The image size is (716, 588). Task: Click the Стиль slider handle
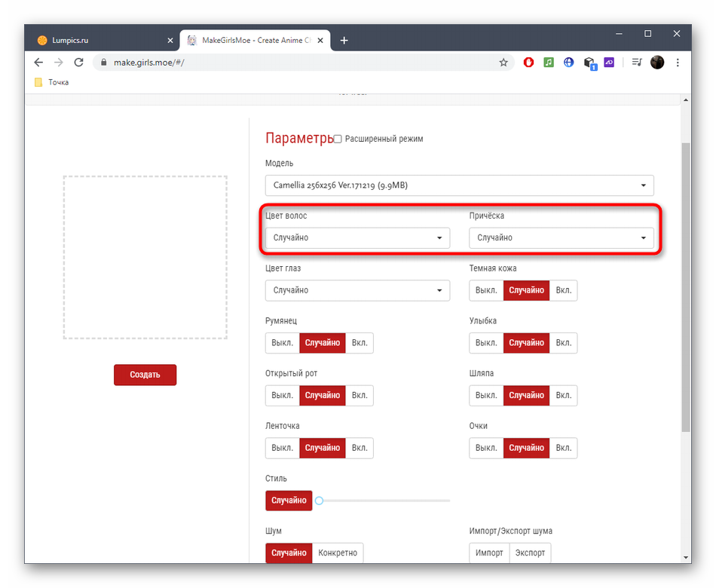320,501
